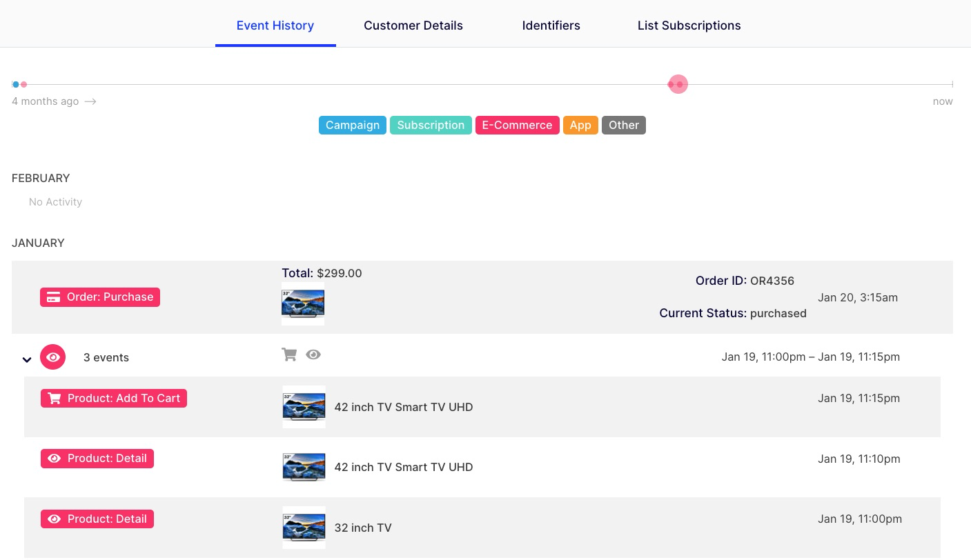The height and width of the screenshot is (560, 971).
Task: Toggle the E-Commerce event filter
Action: pyautogui.click(x=517, y=126)
